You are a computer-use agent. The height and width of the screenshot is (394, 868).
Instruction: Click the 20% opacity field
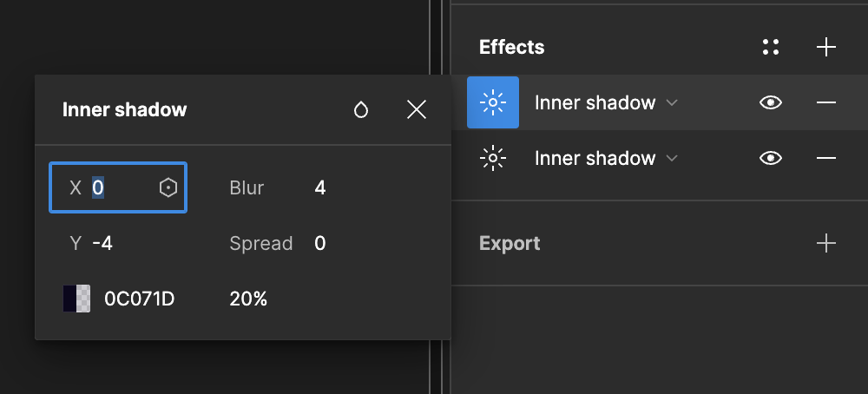[x=248, y=299]
